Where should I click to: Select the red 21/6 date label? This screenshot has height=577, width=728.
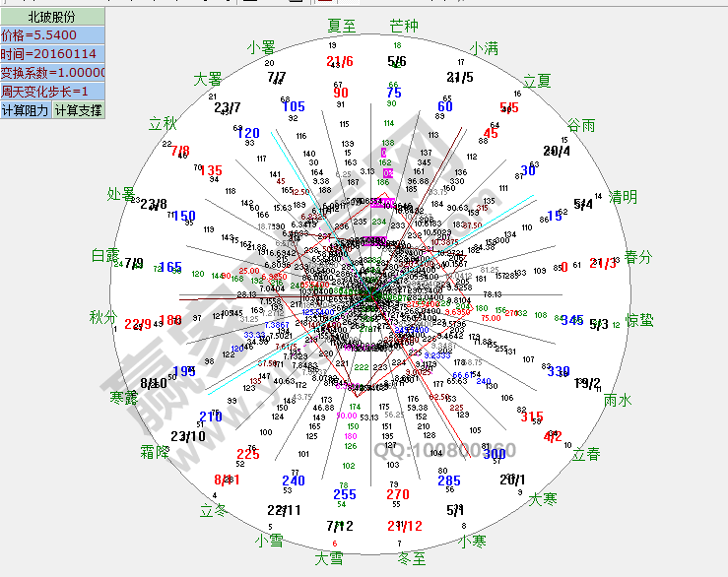coord(339,62)
